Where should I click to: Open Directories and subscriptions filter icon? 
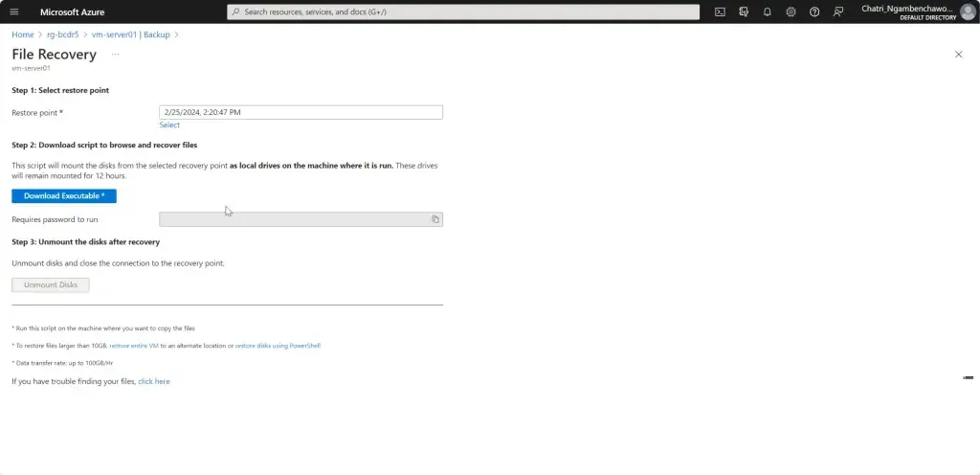[x=744, y=11]
